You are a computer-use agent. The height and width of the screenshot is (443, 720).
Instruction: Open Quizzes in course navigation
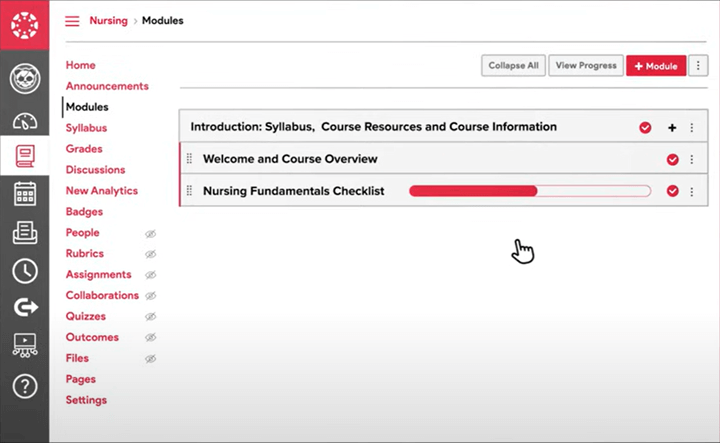[86, 316]
